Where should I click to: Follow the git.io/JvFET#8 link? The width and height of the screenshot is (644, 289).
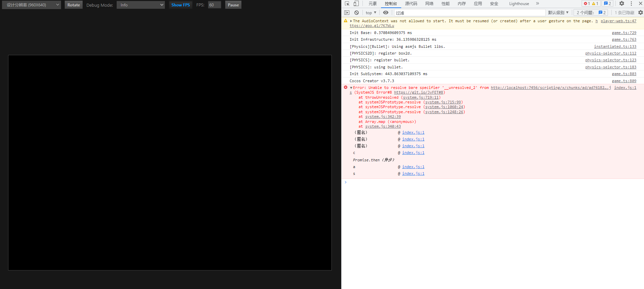click(x=418, y=92)
